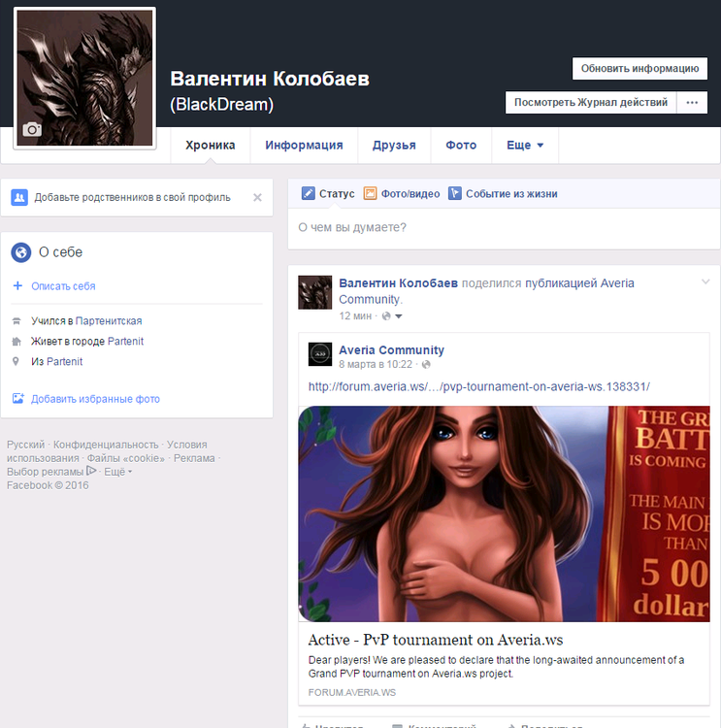The image size is (721, 728).
Task: Click the school icon beside Учился в
Action: pos(16,321)
